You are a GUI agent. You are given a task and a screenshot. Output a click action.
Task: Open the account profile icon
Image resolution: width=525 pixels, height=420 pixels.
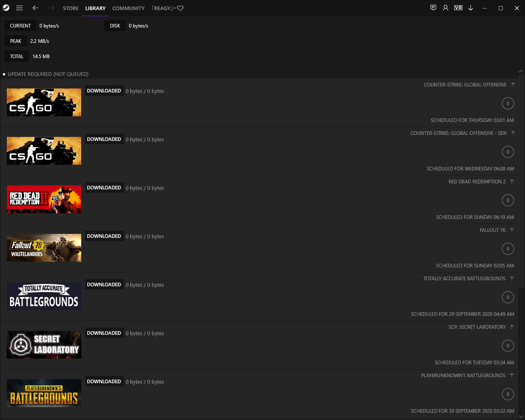click(x=445, y=8)
